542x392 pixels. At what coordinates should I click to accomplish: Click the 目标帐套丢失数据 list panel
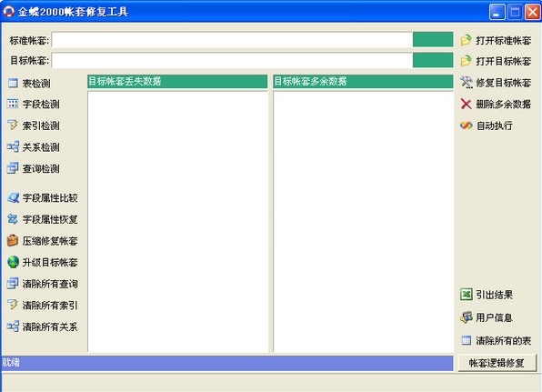177,221
